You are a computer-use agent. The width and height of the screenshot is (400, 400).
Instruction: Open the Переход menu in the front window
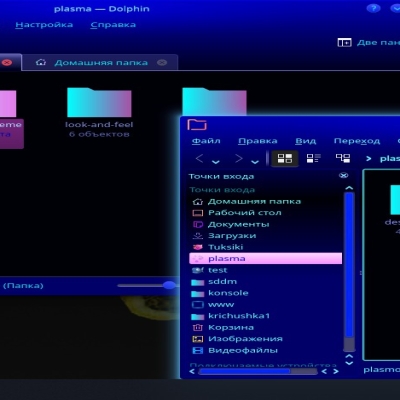pyautogui.click(x=357, y=141)
